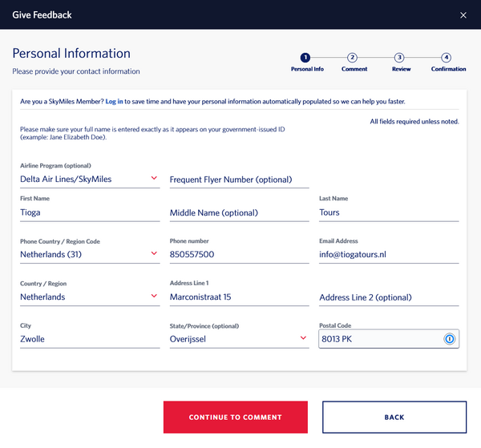Select the Middle Name field
The image size is (481, 448).
click(x=239, y=212)
